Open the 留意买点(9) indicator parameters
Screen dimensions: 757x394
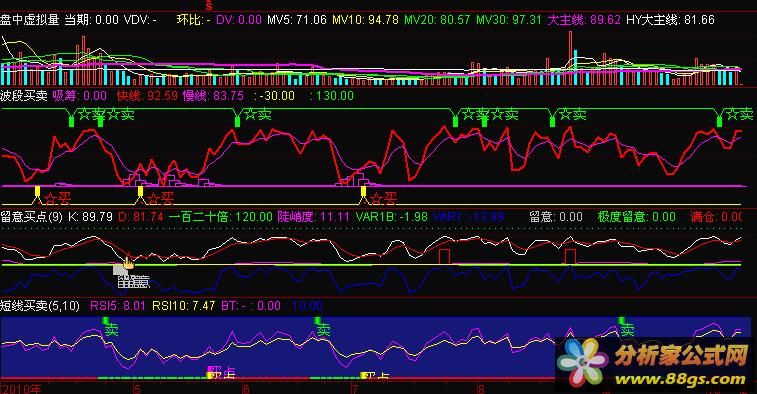click(x=31, y=216)
